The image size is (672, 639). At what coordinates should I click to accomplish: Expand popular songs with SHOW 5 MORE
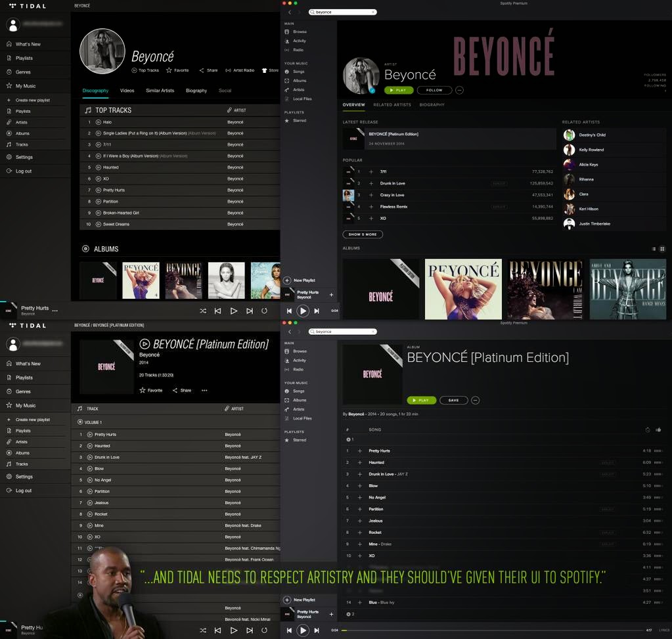363,234
